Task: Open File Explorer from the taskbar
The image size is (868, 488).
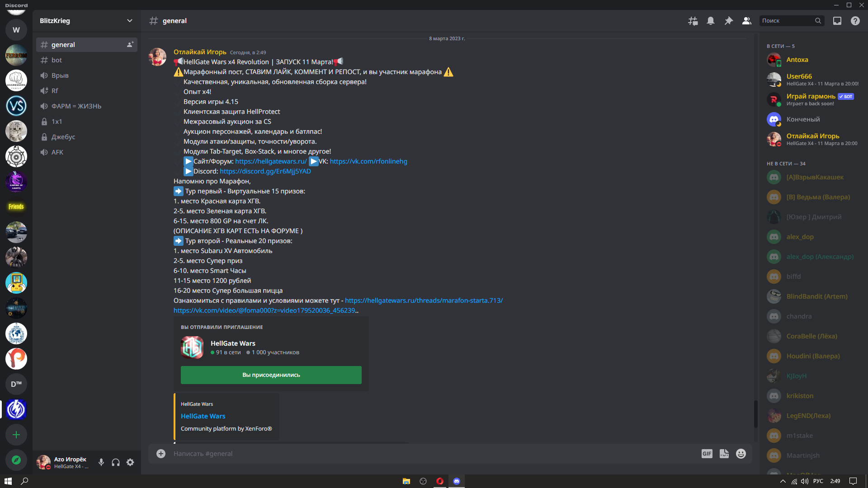Action: pos(406,481)
